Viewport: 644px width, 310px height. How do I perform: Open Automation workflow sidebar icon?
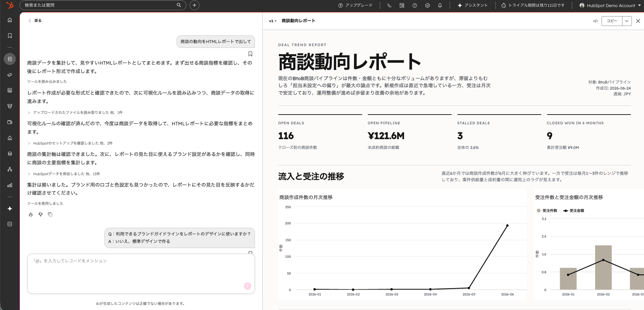[10, 169]
